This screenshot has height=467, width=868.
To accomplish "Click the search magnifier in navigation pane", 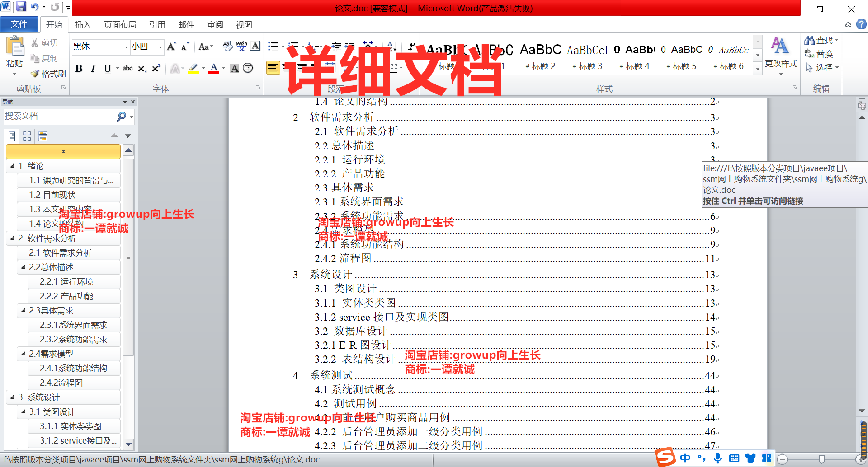I will (x=121, y=117).
